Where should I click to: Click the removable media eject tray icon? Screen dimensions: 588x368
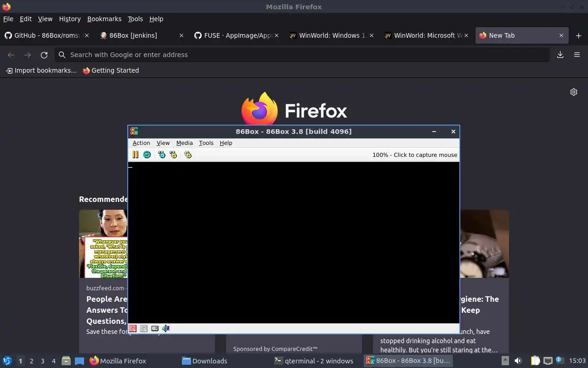[x=505, y=361]
